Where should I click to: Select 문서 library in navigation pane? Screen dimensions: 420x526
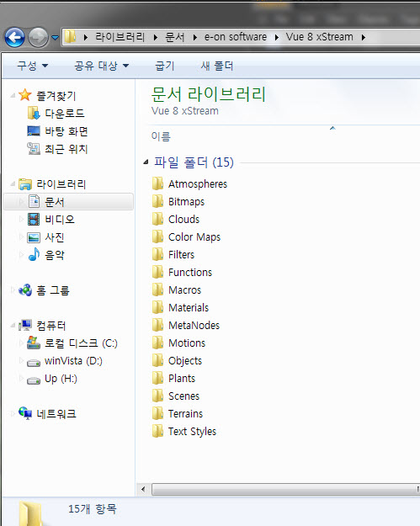[x=68, y=202]
